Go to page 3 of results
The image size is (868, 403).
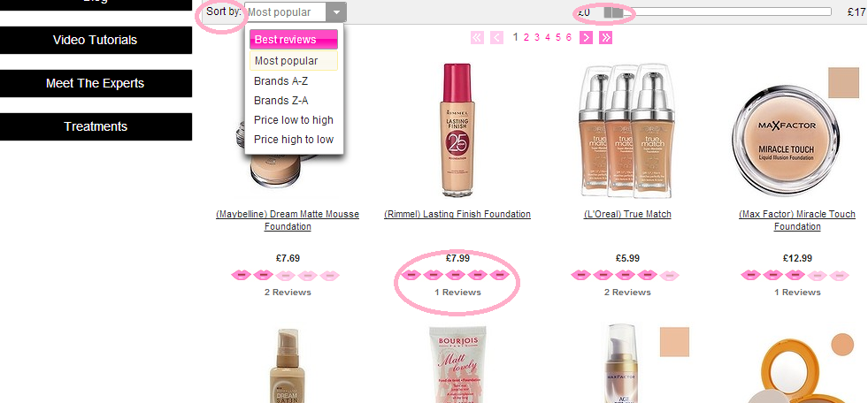[x=537, y=38]
